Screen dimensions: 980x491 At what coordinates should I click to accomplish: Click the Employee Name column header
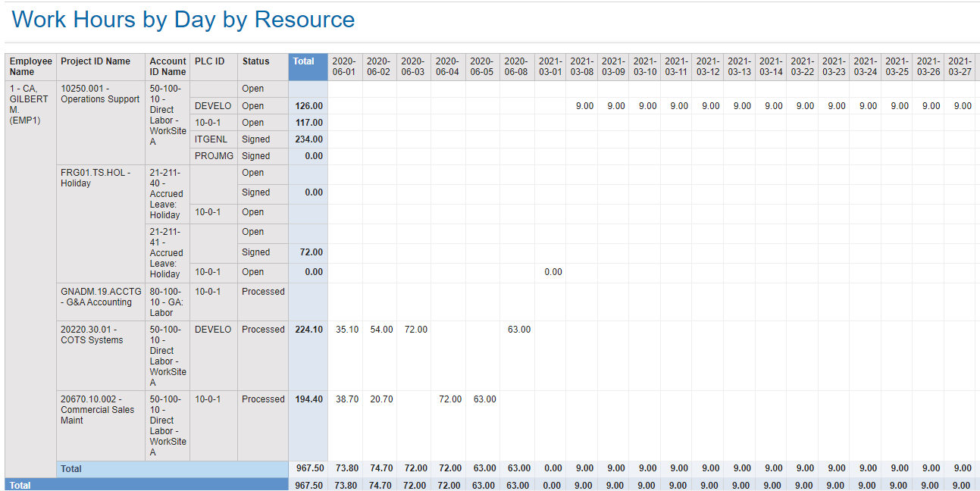click(30, 67)
